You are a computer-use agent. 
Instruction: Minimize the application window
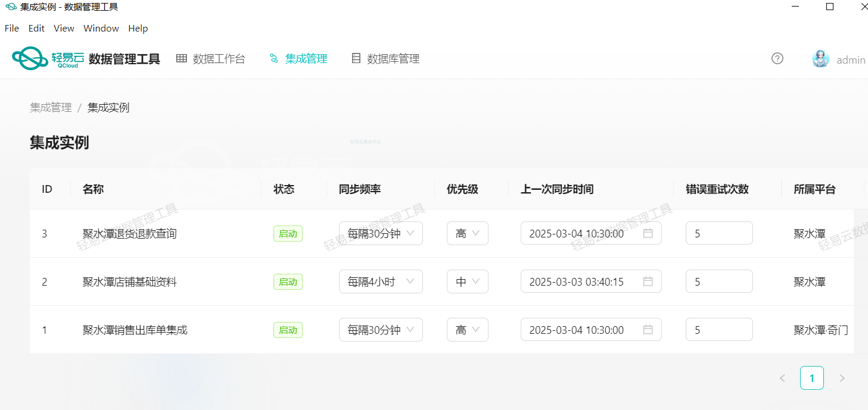coord(795,7)
